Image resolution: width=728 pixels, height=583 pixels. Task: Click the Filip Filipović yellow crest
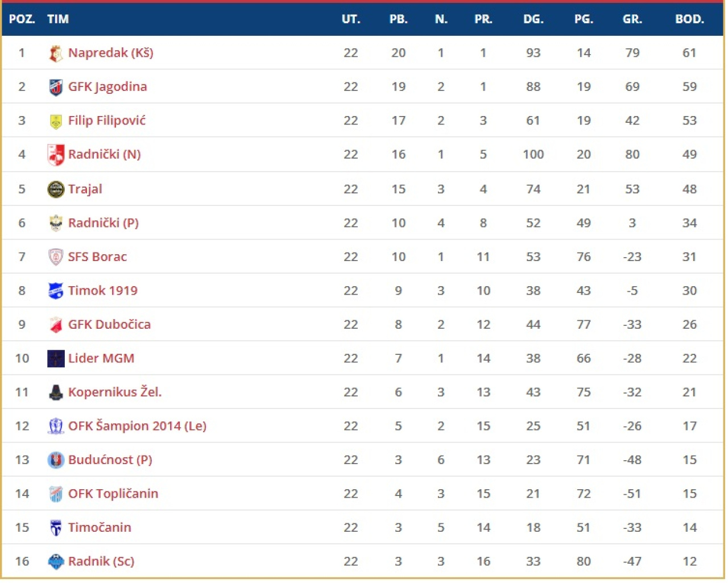[x=55, y=121]
